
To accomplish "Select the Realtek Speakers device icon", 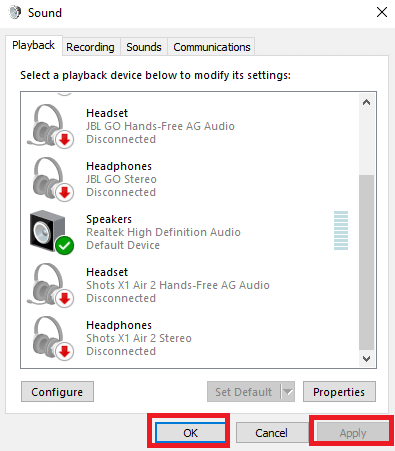I will (x=51, y=232).
